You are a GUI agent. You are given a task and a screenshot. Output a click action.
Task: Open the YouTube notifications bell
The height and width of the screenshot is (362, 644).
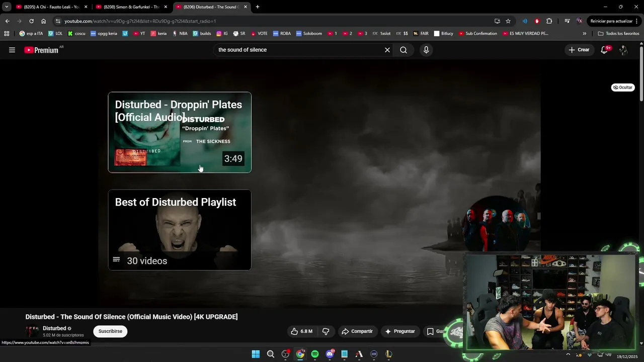pyautogui.click(x=604, y=50)
